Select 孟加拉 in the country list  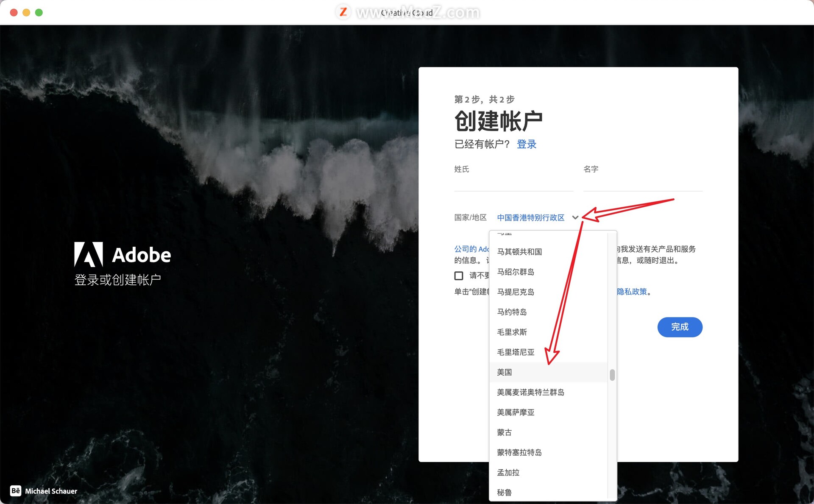pyautogui.click(x=549, y=473)
